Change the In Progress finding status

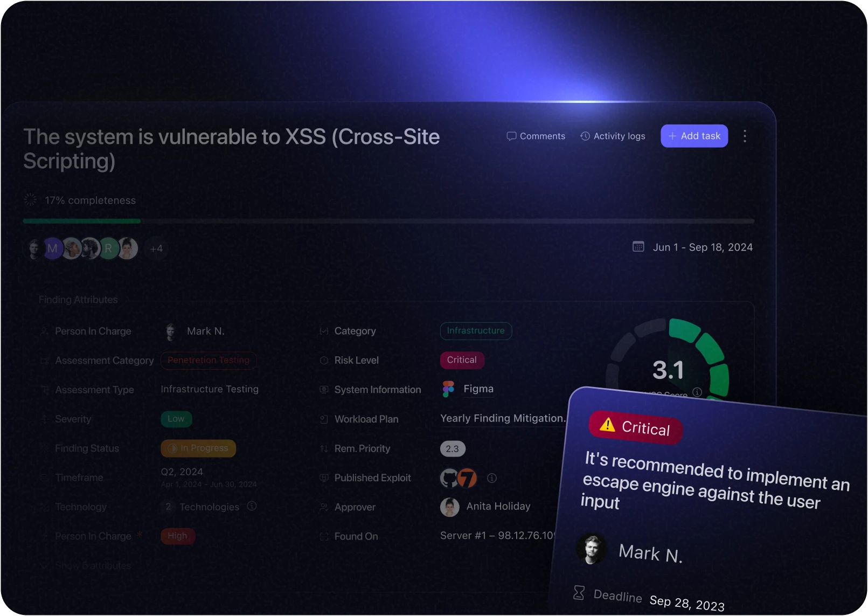click(198, 448)
